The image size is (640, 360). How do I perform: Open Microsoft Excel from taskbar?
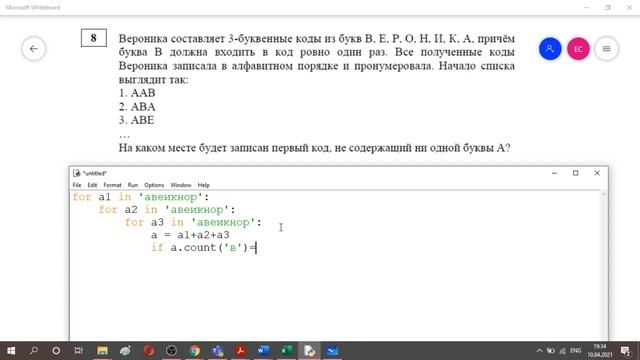(286, 351)
